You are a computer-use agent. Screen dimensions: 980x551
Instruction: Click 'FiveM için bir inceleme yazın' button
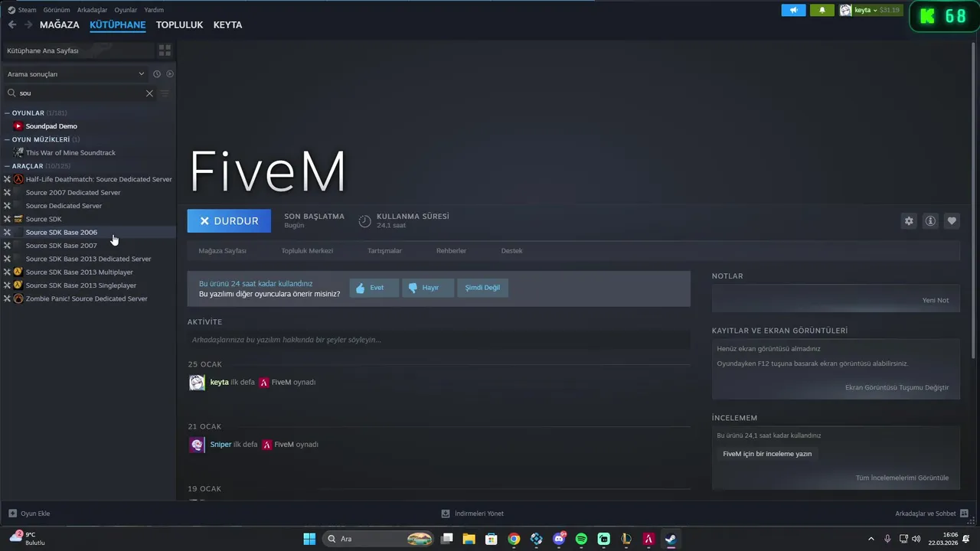tap(767, 454)
